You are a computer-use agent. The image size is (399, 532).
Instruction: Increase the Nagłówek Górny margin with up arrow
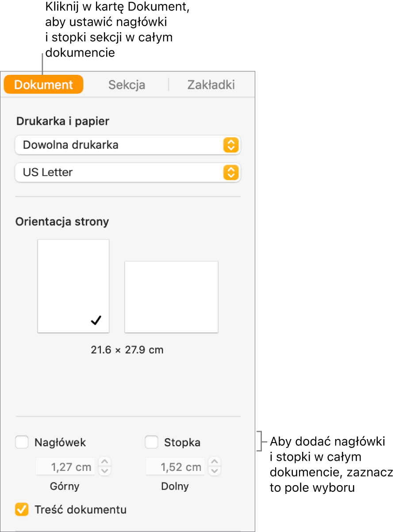pyautogui.click(x=104, y=462)
